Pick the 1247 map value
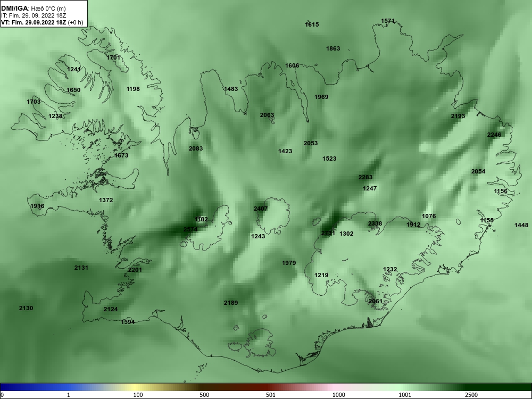 pos(370,188)
